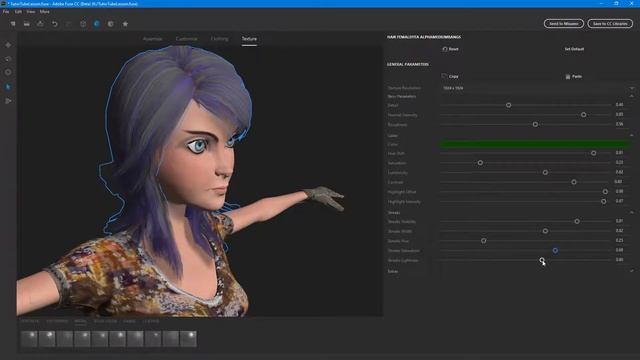
Task: Select the highlighted blue pointer tool
Action: tap(8, 87)
